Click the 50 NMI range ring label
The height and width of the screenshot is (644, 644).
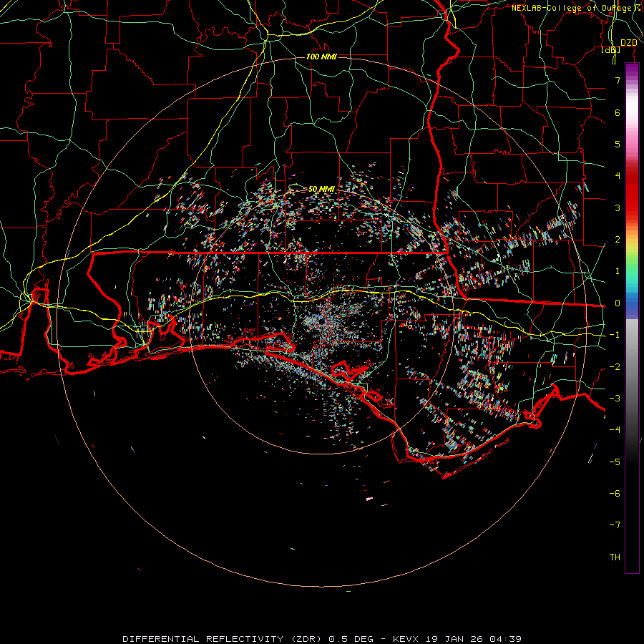tap(321, 189)
